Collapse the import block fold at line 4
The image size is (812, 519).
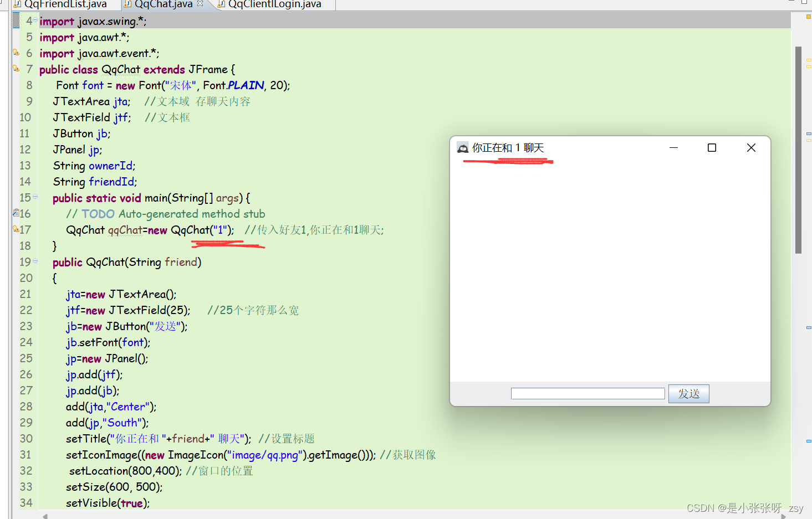click(35, 20)
